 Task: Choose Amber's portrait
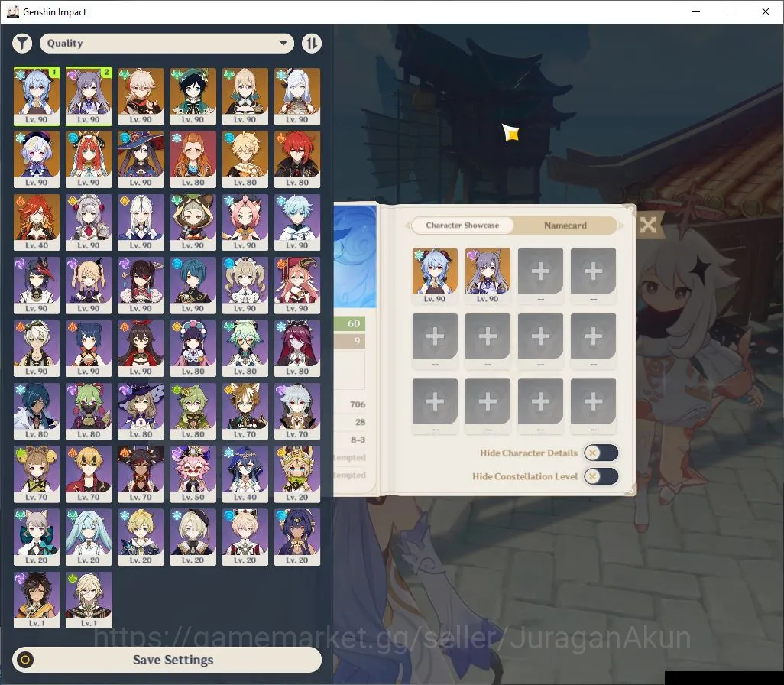(141, 349)
